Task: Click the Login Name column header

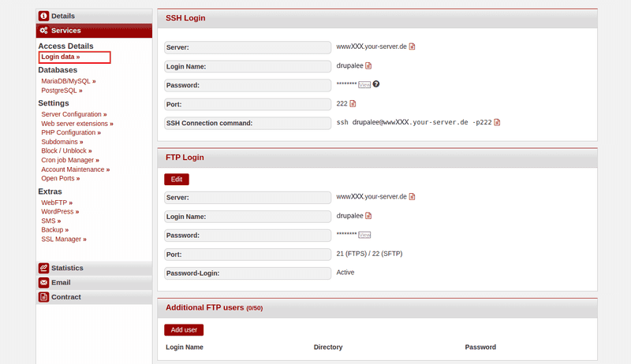Action: 185,347
